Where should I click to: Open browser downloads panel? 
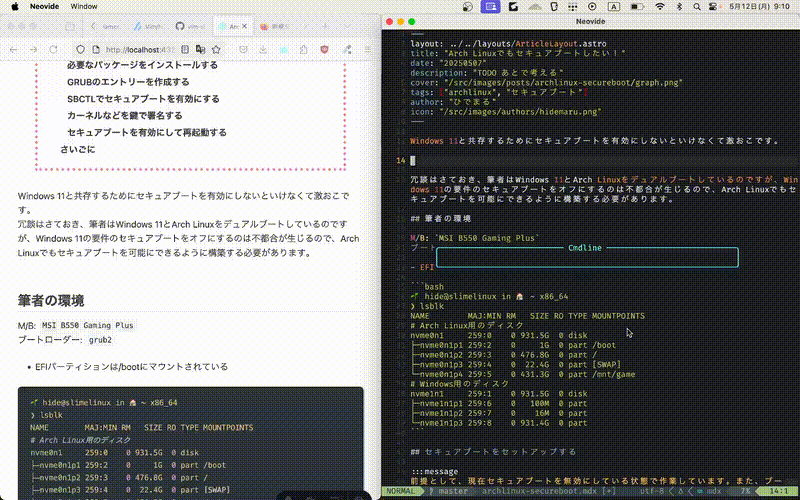coord(263,49)
